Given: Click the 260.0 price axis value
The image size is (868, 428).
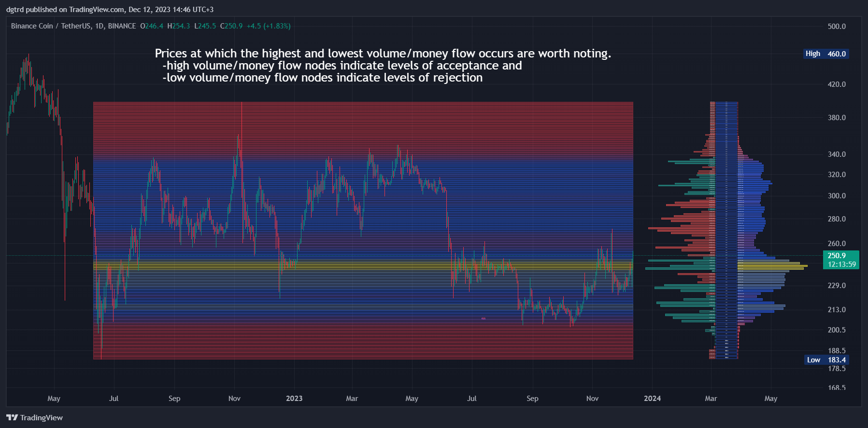Looking at the screenshot, I should pos(837,244).
